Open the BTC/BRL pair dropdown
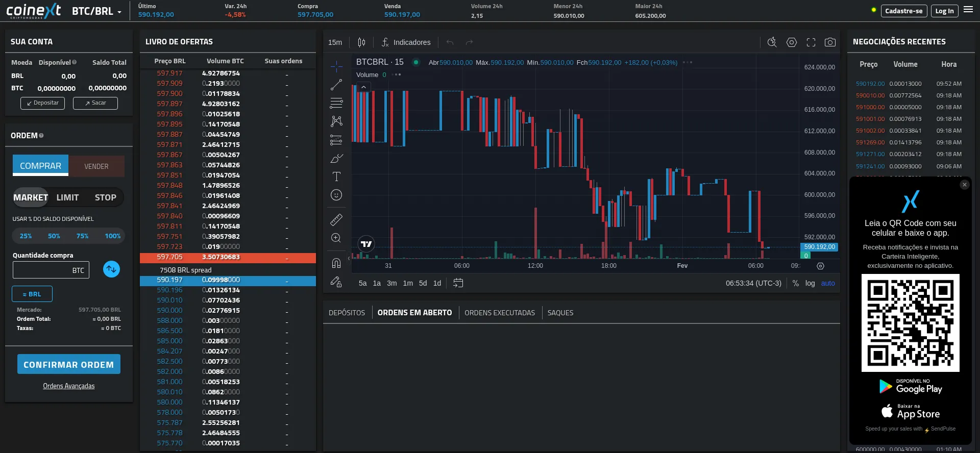This screenshot has height=453, width=980. (96, 11)
